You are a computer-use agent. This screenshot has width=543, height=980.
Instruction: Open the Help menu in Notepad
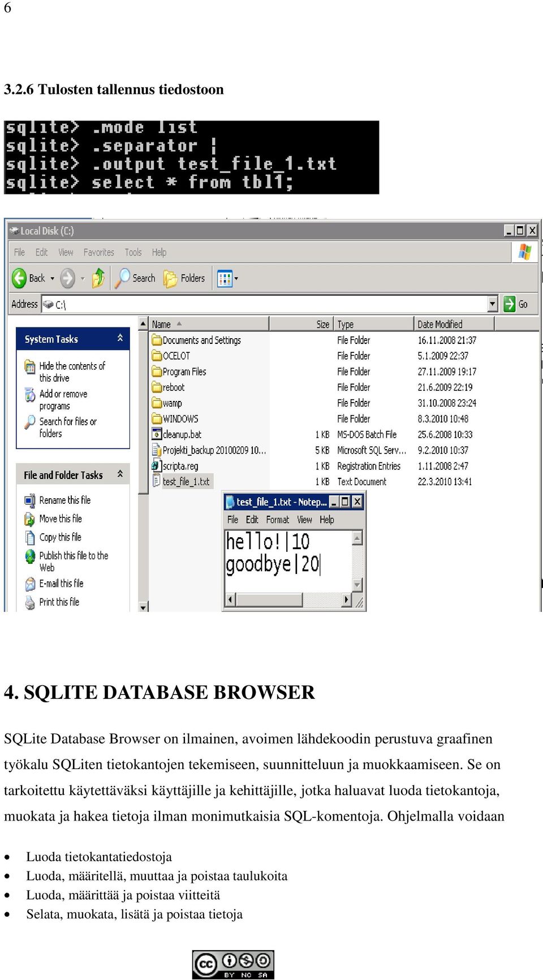click(327, 520)
